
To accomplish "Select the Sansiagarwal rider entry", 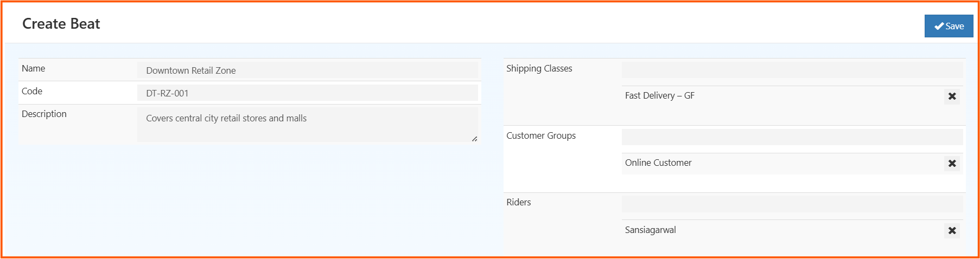I will (650, 230).
